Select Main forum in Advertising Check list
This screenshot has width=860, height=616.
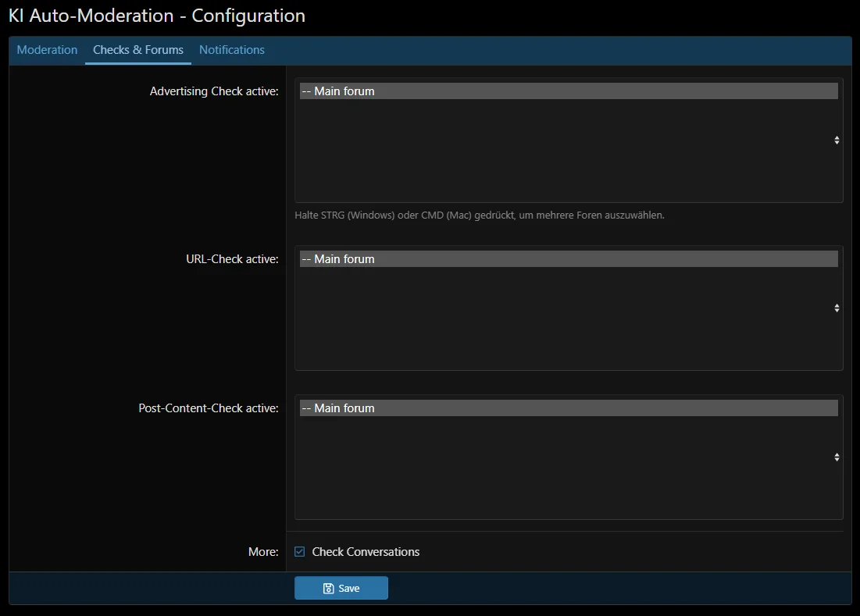point(568,91)
